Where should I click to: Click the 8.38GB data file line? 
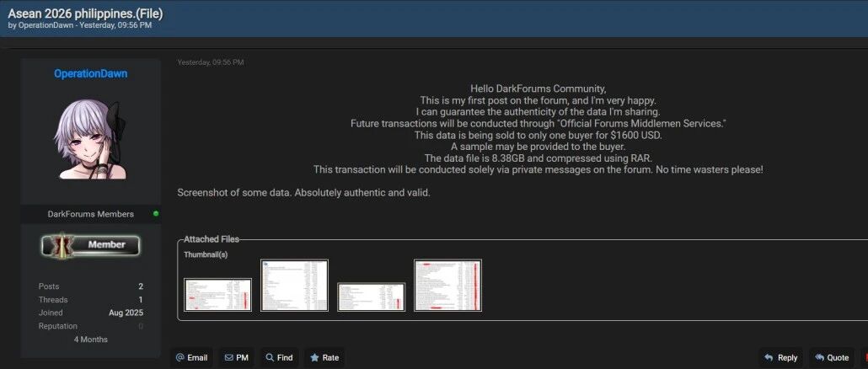point(538,158)
